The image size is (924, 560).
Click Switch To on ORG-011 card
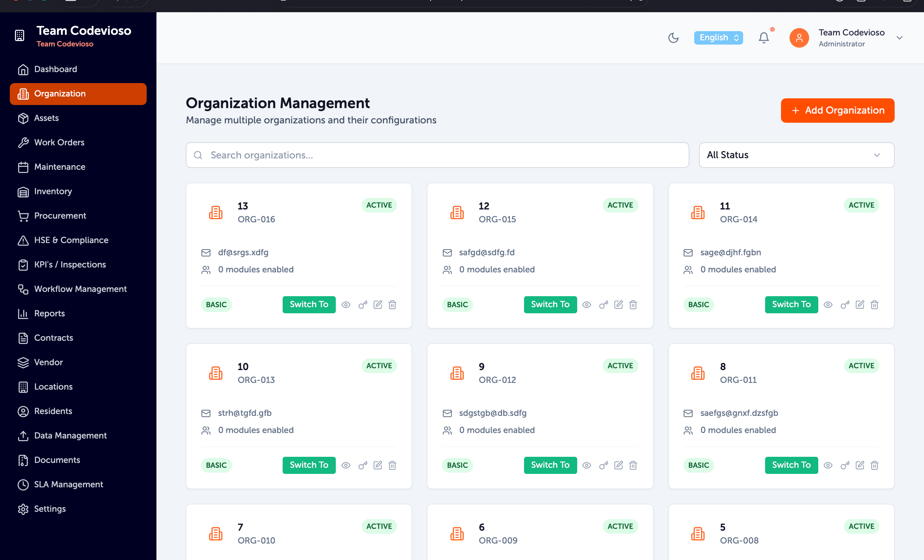pyautogui.click(x=791, y=465)
